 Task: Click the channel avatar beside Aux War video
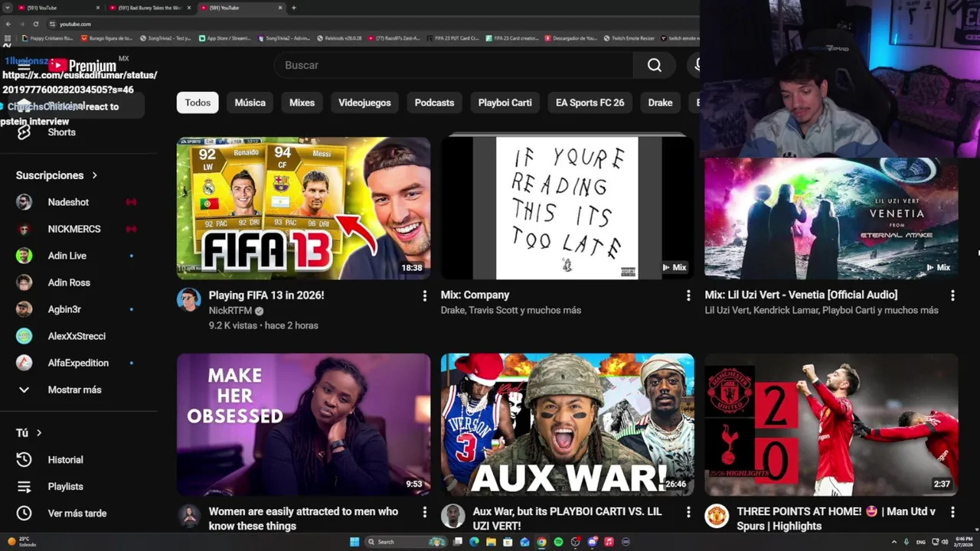(452, 516)
